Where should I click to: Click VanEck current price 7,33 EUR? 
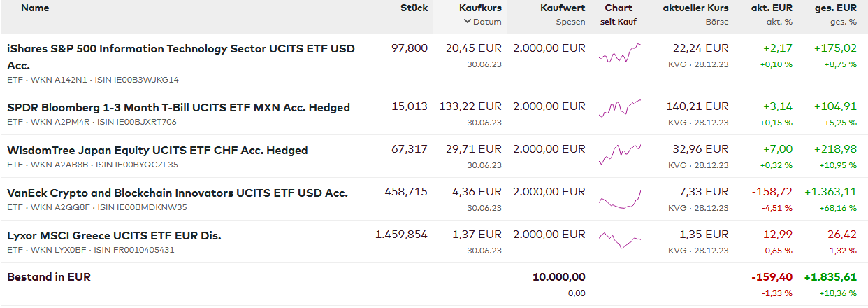click(x=704, y=192)
